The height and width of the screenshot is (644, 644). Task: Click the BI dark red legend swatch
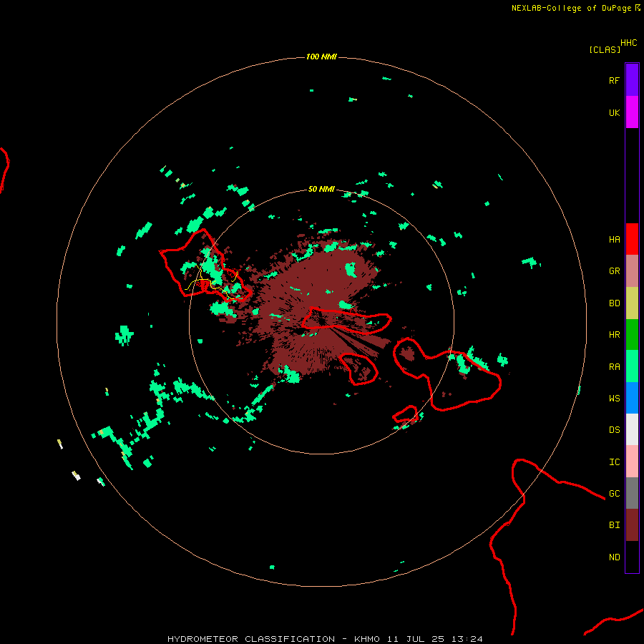[632, 525]
